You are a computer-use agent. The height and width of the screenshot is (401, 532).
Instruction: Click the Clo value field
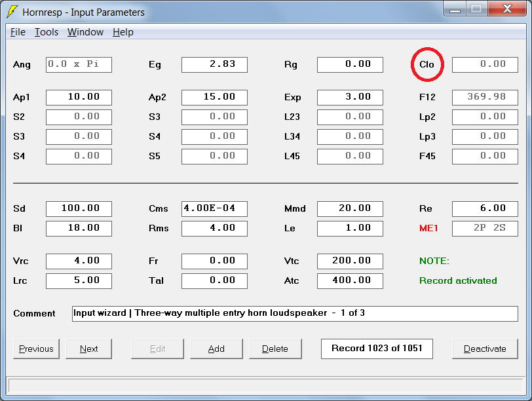[x=485, y=64]
